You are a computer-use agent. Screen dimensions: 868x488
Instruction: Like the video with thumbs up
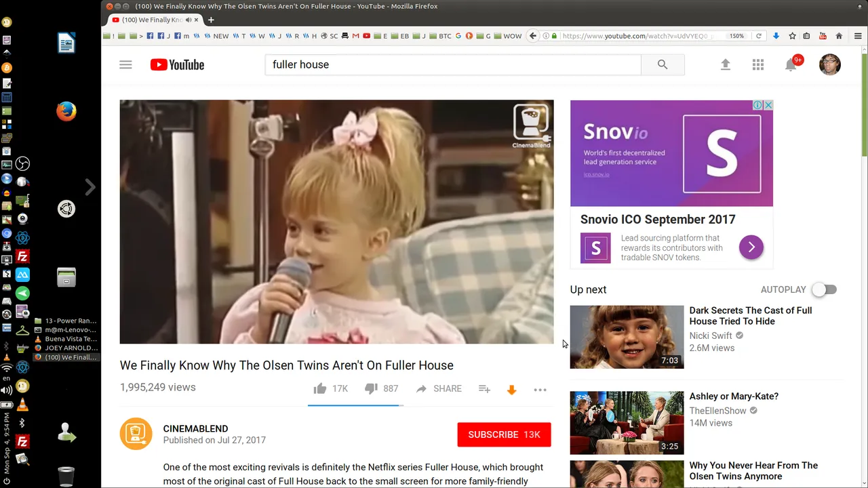[x=320, y=388]
